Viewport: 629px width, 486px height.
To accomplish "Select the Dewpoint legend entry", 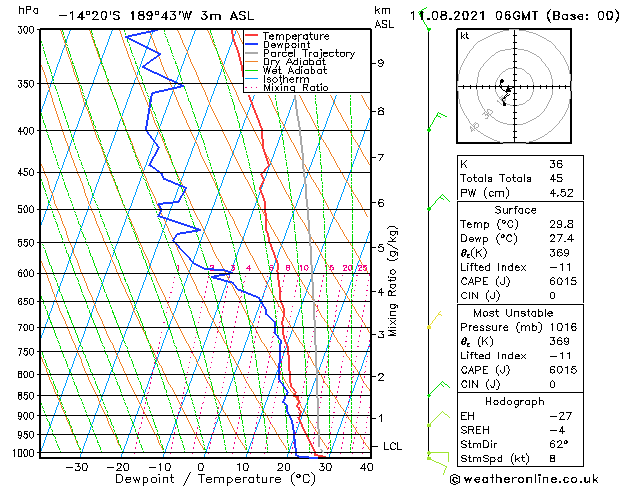I will click(278, 45).
